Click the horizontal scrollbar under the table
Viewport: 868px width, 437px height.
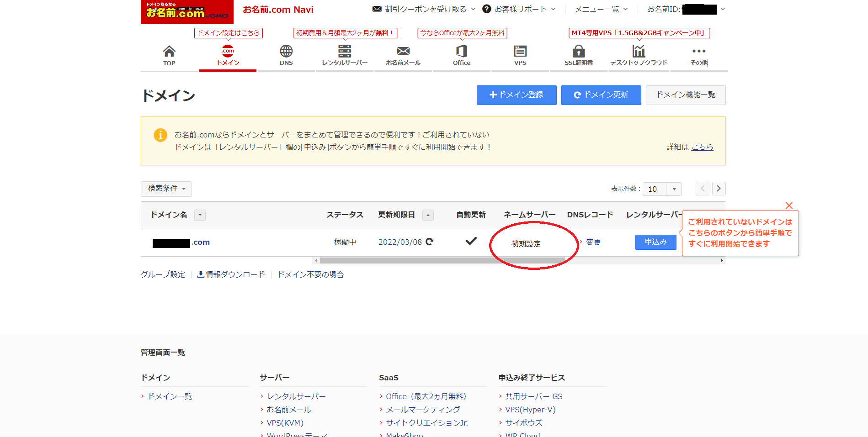442,261
